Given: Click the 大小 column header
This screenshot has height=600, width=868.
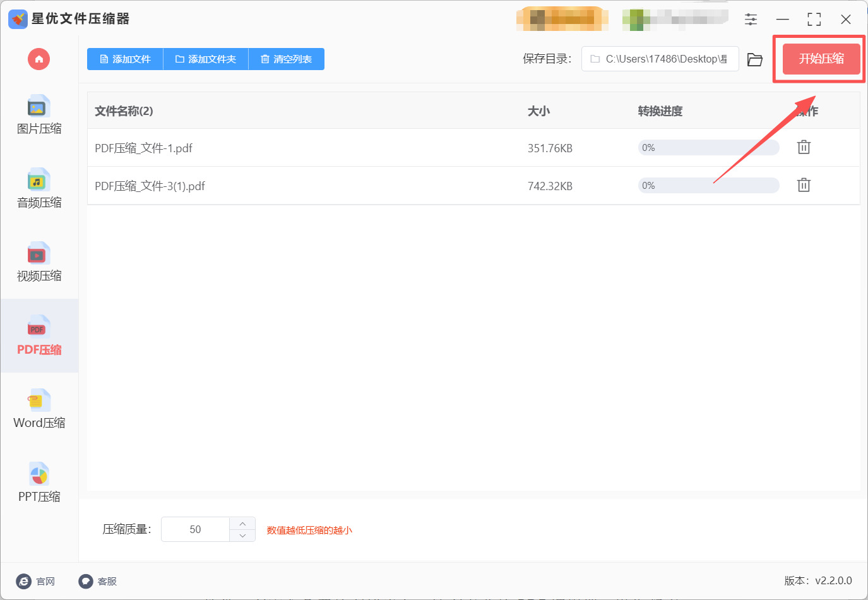Looking at the screenshot, I should (x=538, y=111).
